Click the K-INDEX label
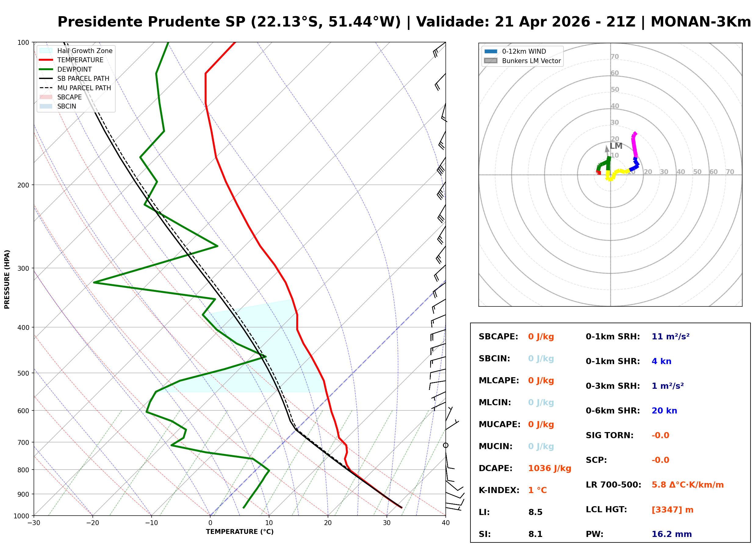 (499, 490)
